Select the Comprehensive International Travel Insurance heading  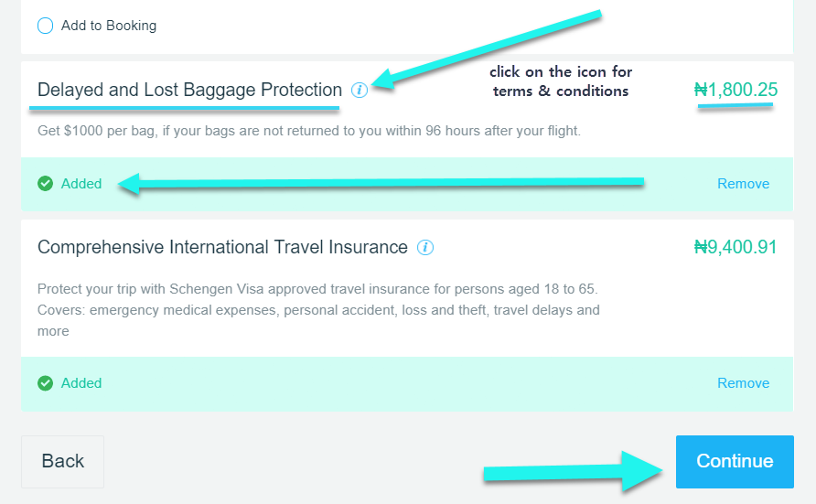pos(222,247)
